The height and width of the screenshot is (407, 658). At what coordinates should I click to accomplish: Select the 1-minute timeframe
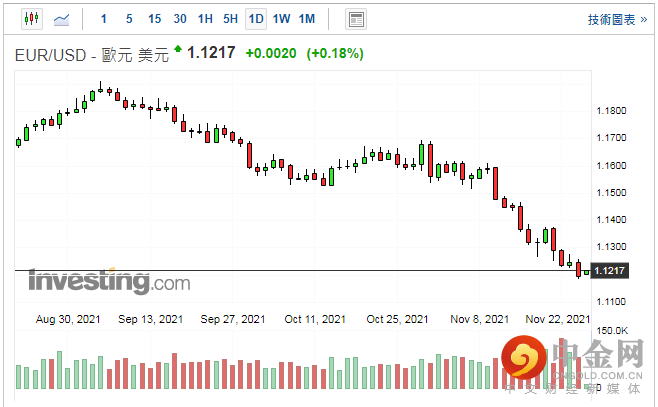tap(104, 19)
